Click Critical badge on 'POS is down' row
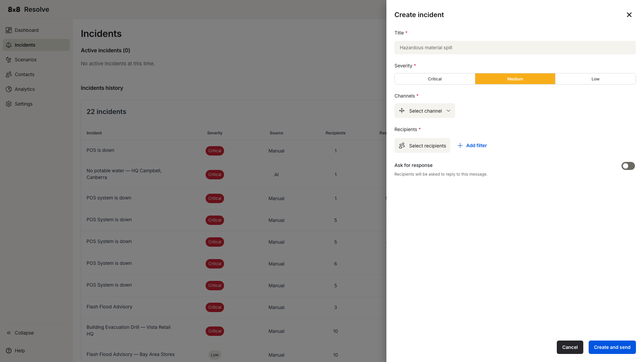Viewport: 644px width, 362px height. point(215,151)
